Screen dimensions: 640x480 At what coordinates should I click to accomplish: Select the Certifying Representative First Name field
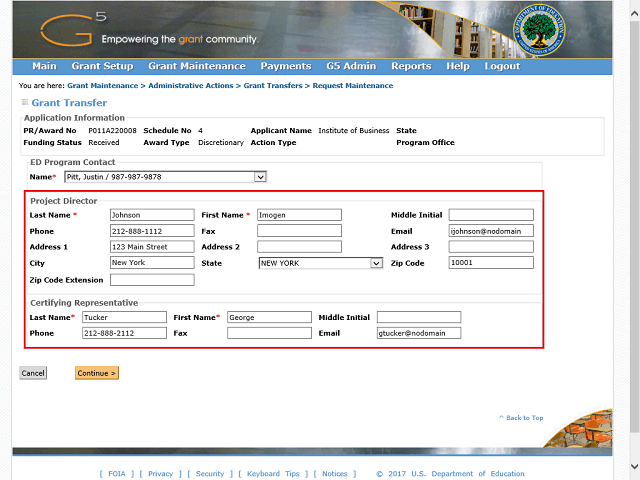click(269, 317)
